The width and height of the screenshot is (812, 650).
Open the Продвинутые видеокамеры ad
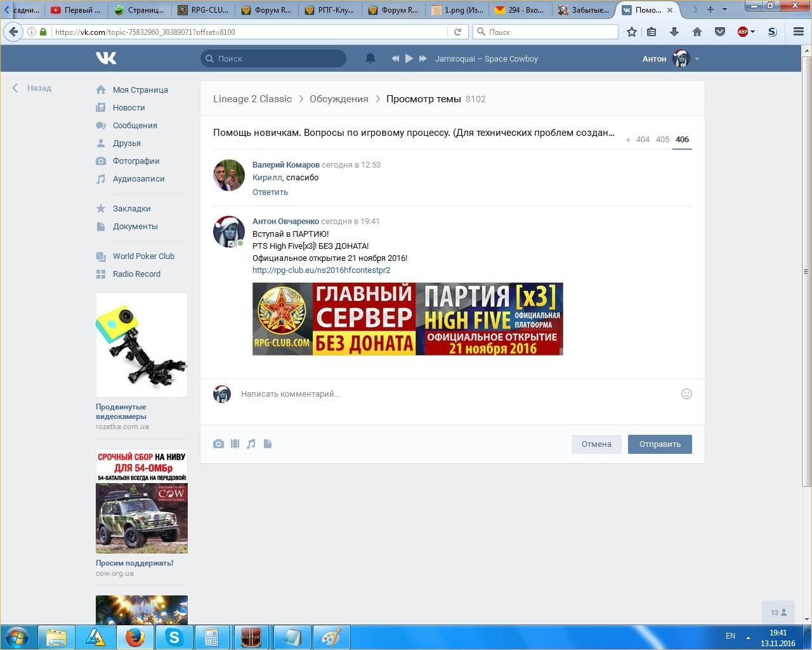point(141,362)
